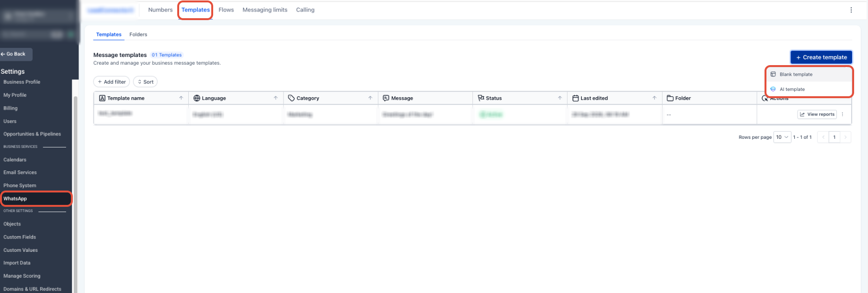The width and height of the screenshot is (868, 293).
Task: Open Business Profile settings
Action: pyautogui.click(x=22, y=82)
